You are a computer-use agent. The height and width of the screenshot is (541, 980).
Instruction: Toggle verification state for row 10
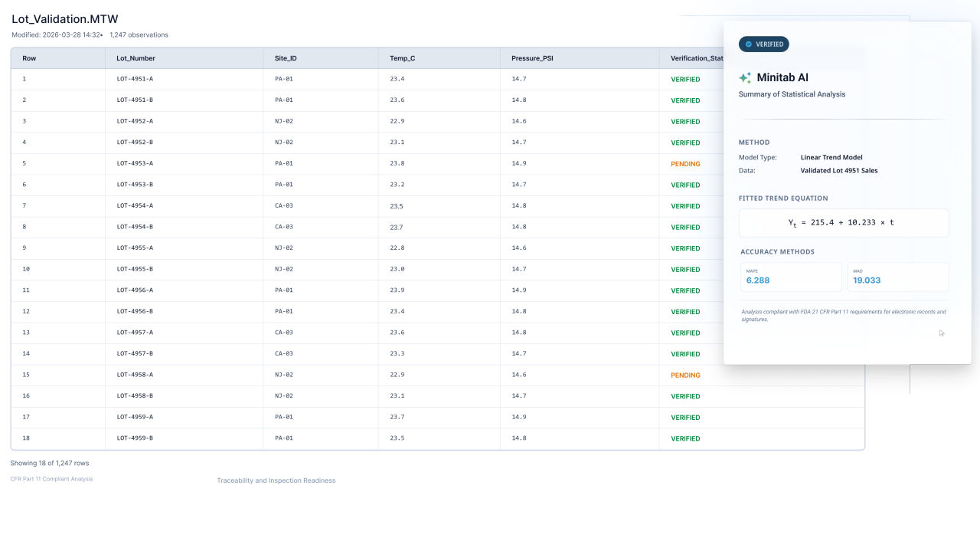686,269
